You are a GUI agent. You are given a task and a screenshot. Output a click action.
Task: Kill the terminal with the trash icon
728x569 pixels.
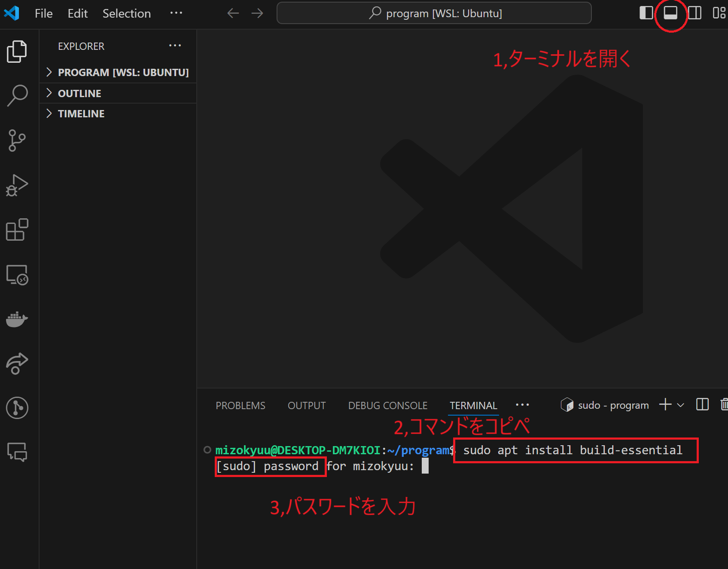click(x=725, y=404)
